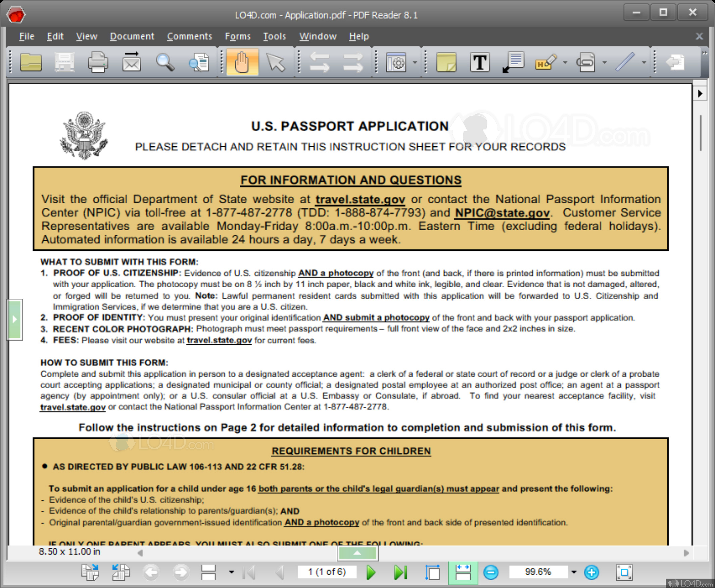This screenshot has height=588, width=715.
Task: Select the Typewriter text tool
Action: pyautogui.click(x=480, y=62)
